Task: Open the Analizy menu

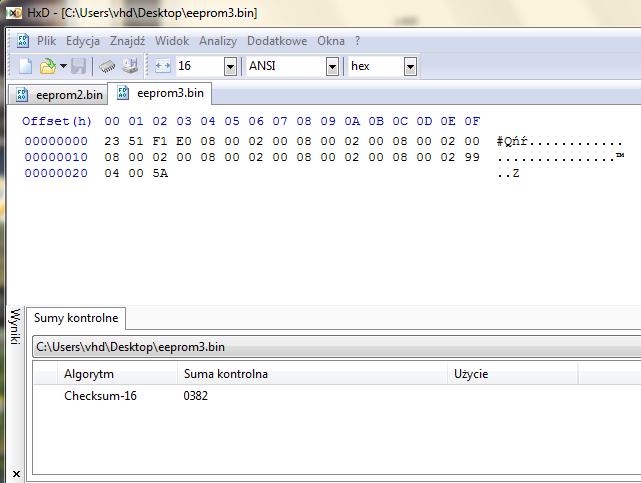Action: (218, 41)
